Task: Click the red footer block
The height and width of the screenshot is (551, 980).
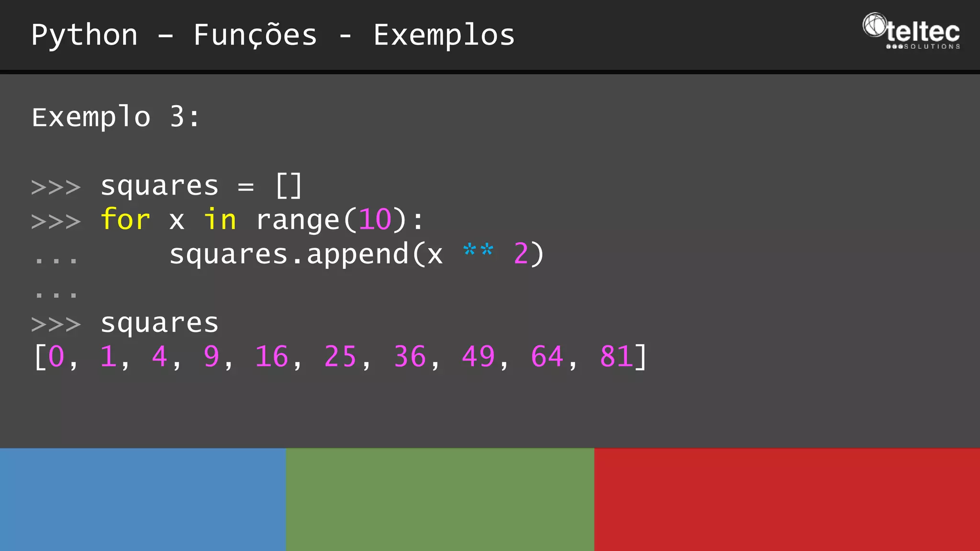Action: (x=787, y=499)
